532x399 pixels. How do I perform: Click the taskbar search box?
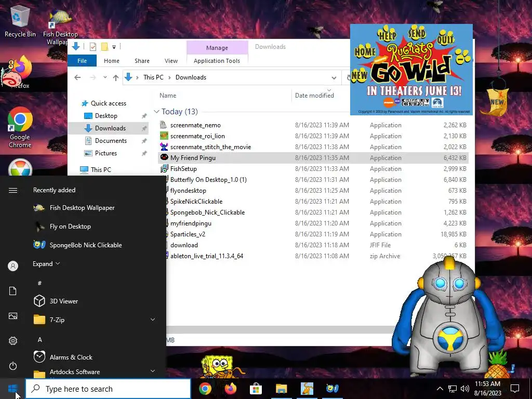[x=108, y=389]
